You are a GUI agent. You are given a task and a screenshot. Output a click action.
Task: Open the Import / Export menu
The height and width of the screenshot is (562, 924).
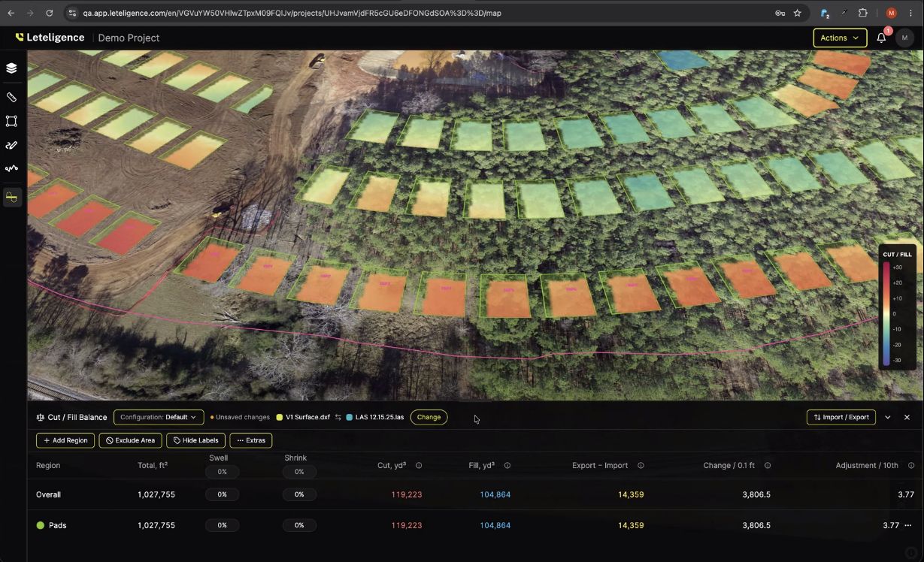[x=841, y=417]
